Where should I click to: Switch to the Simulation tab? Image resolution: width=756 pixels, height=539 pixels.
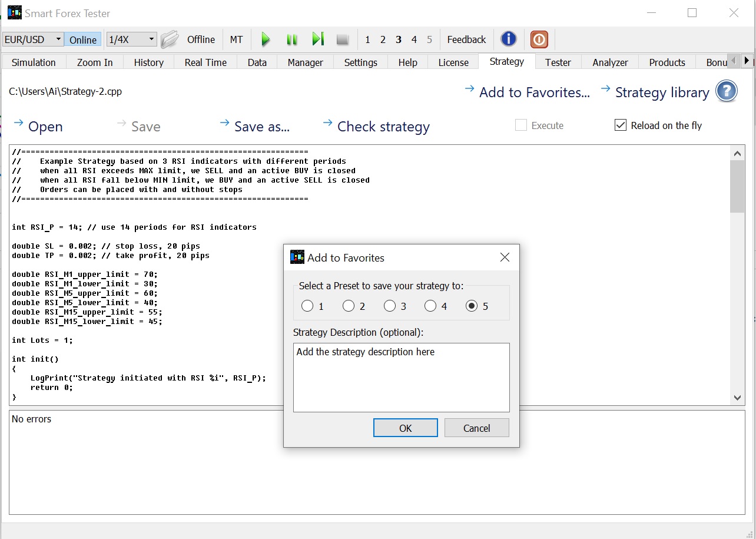(34, 62)
